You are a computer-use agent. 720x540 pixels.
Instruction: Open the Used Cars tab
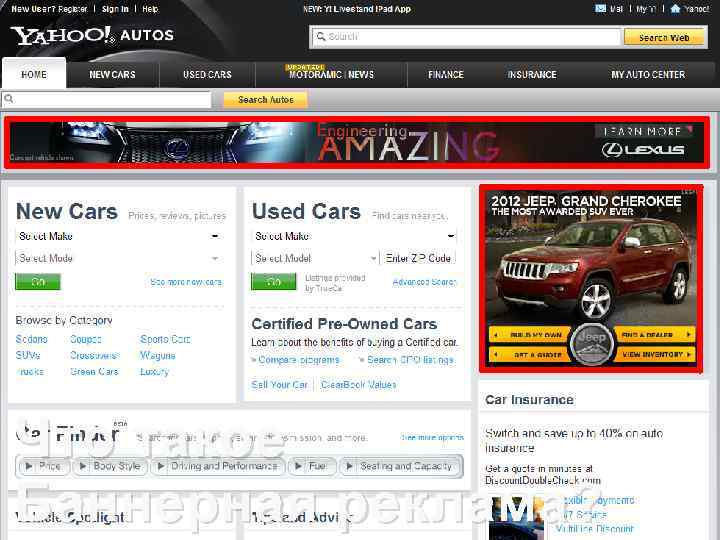point(207,74)
